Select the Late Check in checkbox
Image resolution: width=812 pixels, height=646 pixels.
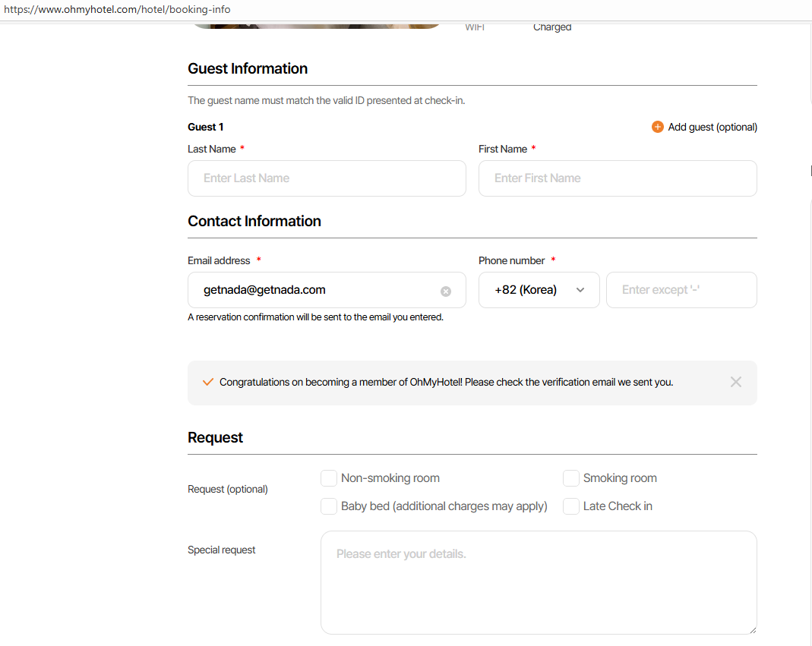tap(571, 506)
